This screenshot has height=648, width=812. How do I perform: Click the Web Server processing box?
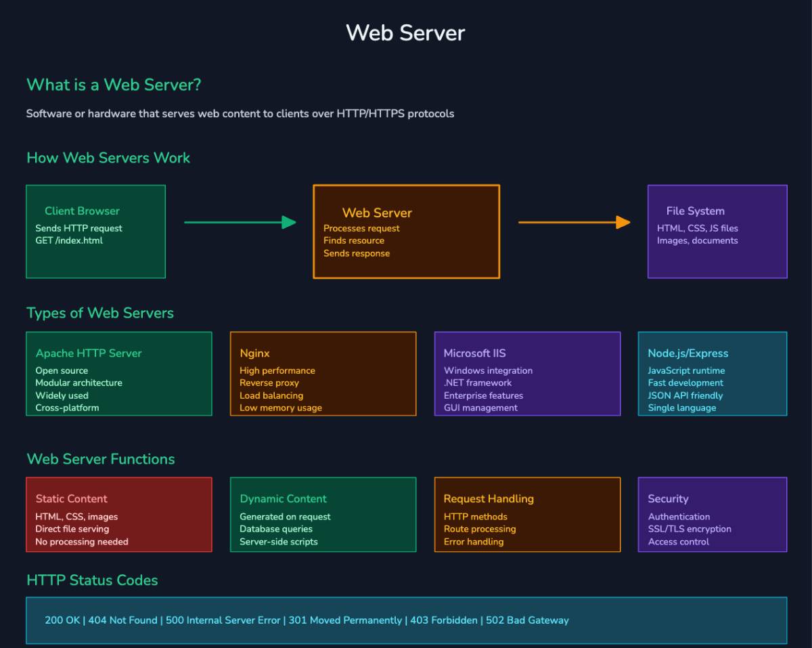tap(406, 231)
